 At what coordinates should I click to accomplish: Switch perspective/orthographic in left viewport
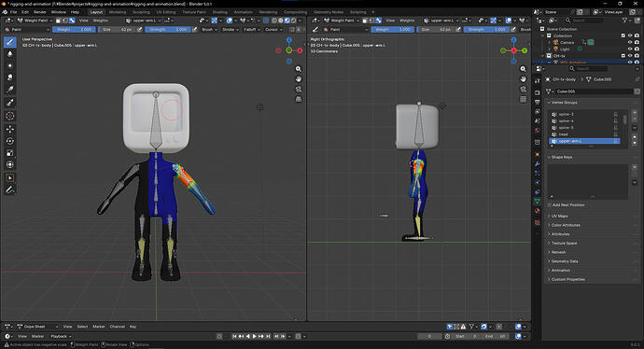299,99
